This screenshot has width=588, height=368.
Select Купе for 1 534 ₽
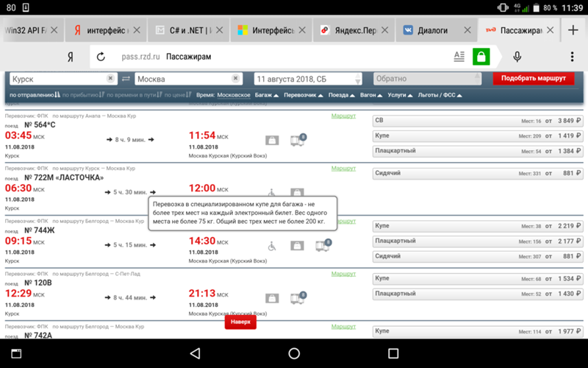[x=477, y=278]
